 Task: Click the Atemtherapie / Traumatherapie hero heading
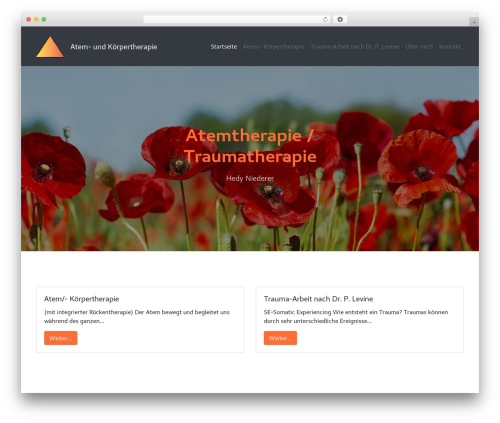pos(250,146)
